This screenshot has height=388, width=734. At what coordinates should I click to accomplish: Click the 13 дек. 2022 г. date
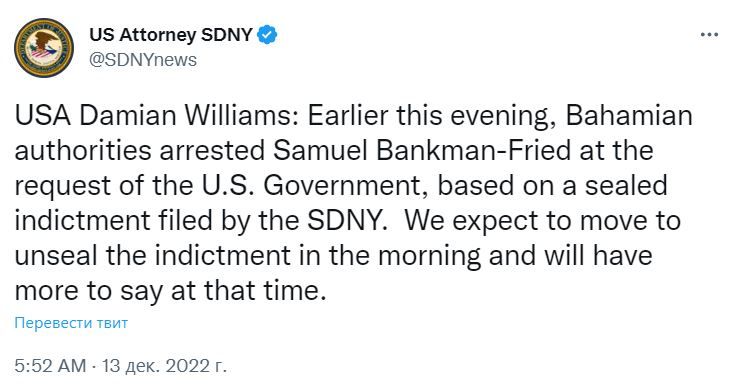pos(164,366)
